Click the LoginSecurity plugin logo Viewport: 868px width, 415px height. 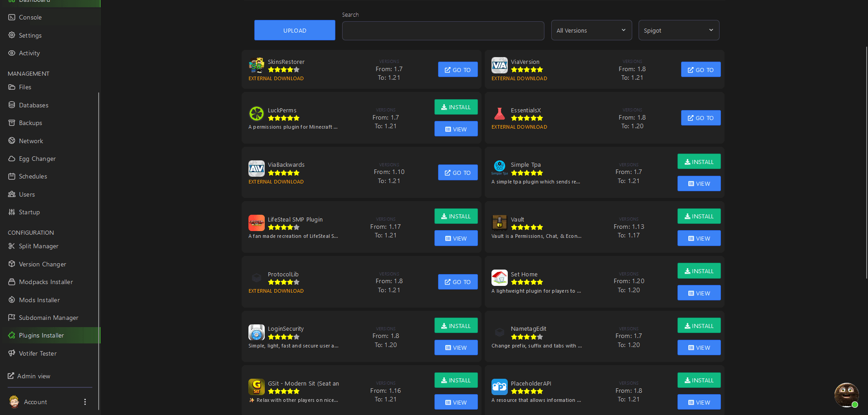257,333
